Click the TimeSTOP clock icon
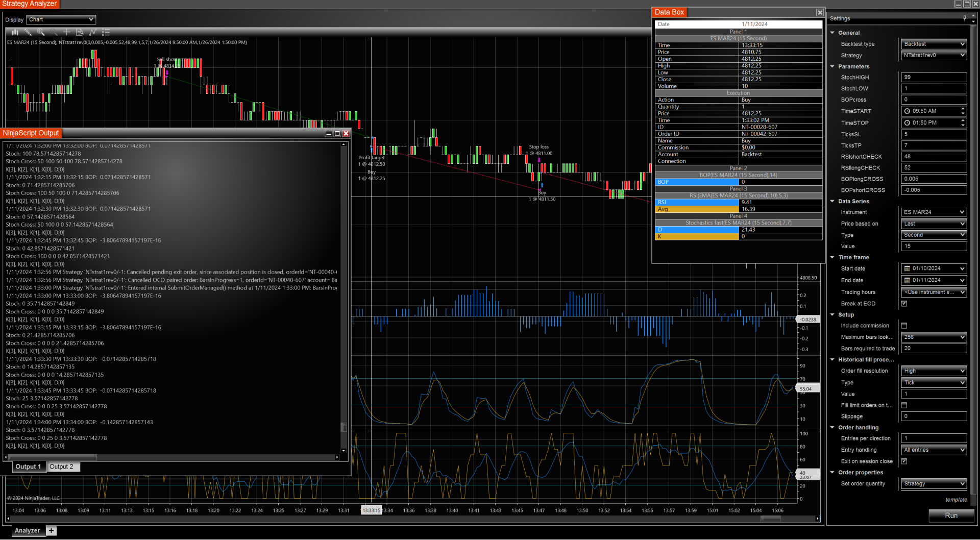Image resolution: width=980 pixels, height=540 pixels. pyautogui.click(x=907, y=123)
